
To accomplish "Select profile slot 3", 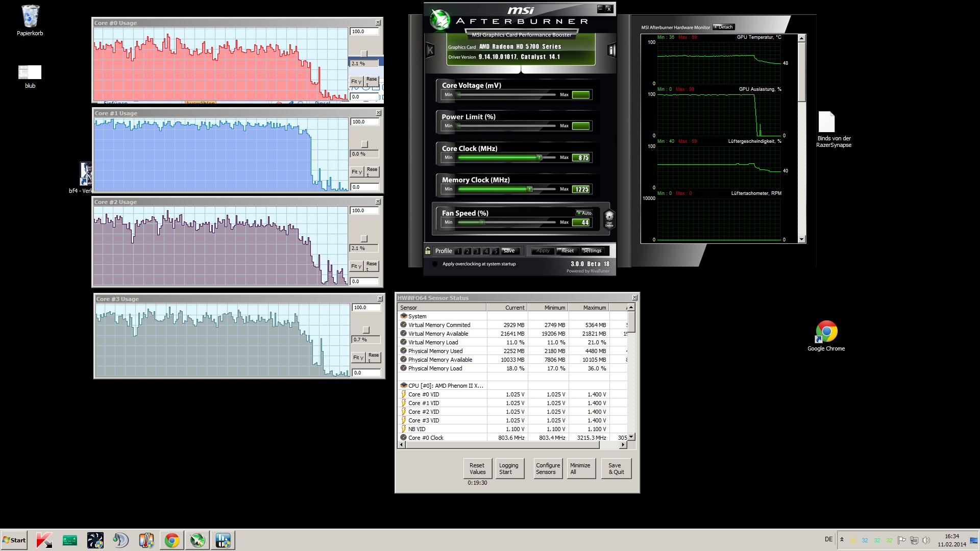I will (x=476, y=251).
